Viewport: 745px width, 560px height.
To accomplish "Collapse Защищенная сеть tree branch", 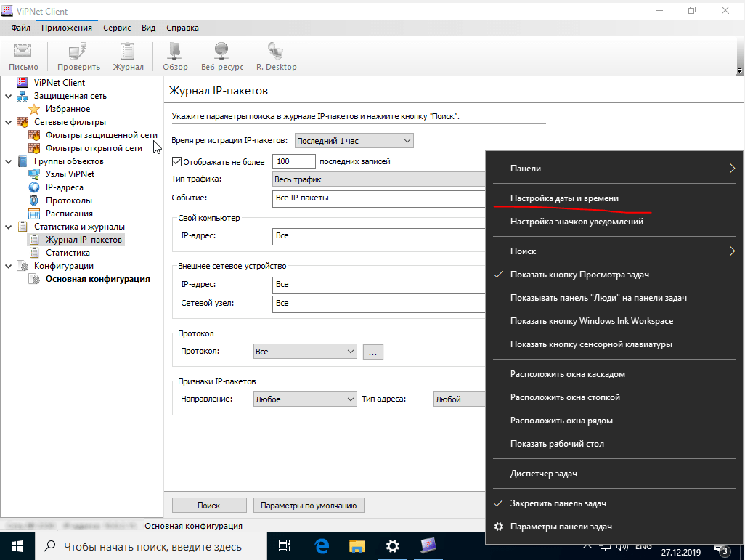I will 8,96.
